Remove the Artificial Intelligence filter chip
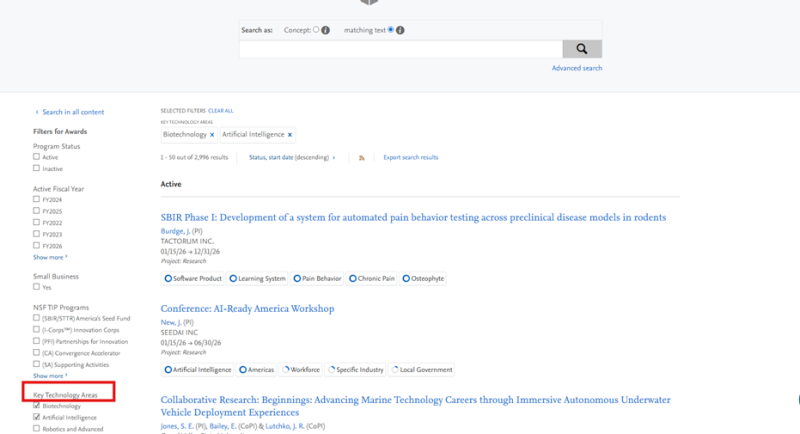Screen dimensions: 800x434 coord(290,134)
